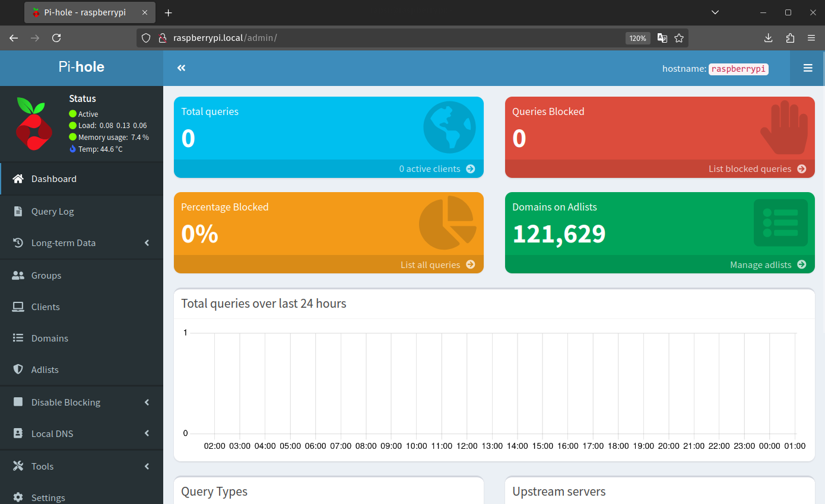Bookmark this page with the star icon
The image size is (825, 504).
click(679, 38)
